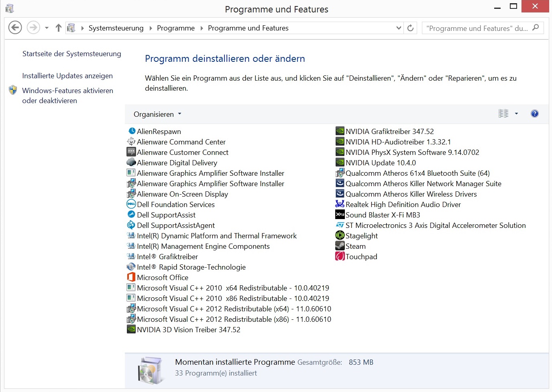The height and width of the screenshot is (392, 552).
Task: Select the Microsoft Office icon
Action: coord(131,277)
